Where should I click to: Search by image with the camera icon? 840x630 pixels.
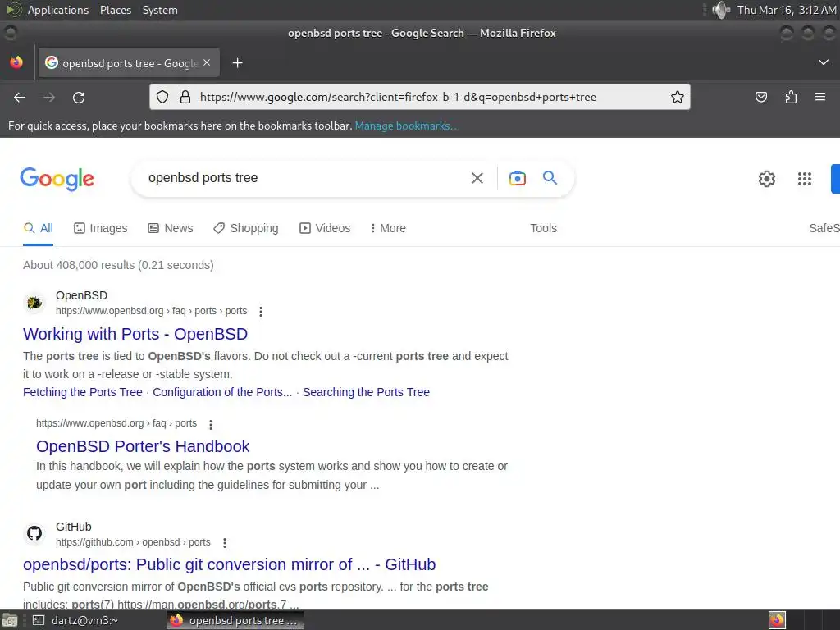click(517, 178)
